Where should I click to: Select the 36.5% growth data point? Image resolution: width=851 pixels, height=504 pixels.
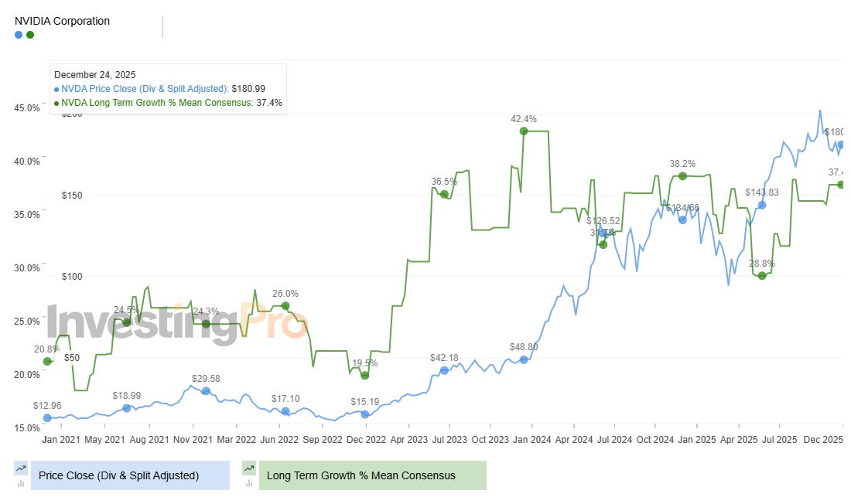click(445, 194)
